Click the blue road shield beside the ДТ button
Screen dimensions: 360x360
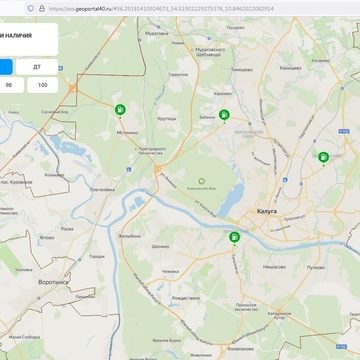click(60, 68)
